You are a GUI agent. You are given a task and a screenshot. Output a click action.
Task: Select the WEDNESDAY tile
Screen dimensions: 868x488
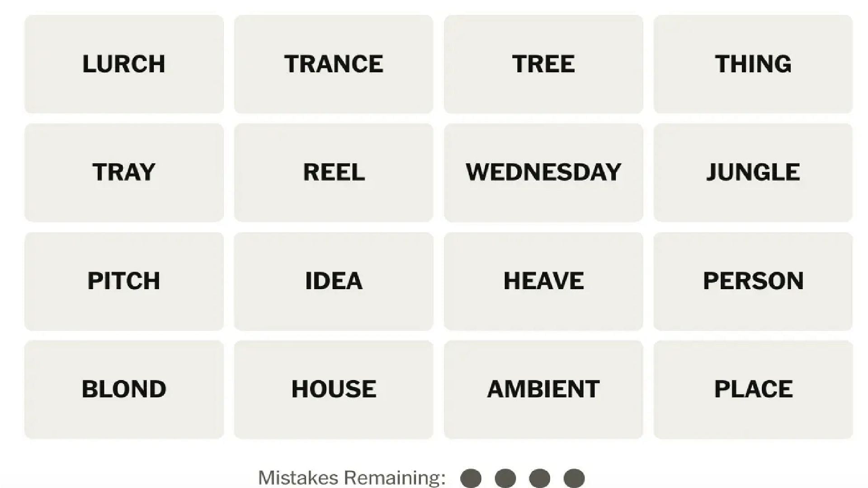point(542,172)
